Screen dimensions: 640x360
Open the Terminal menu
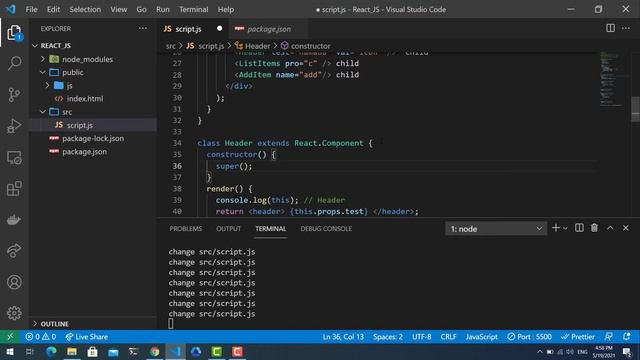(193, 9)
